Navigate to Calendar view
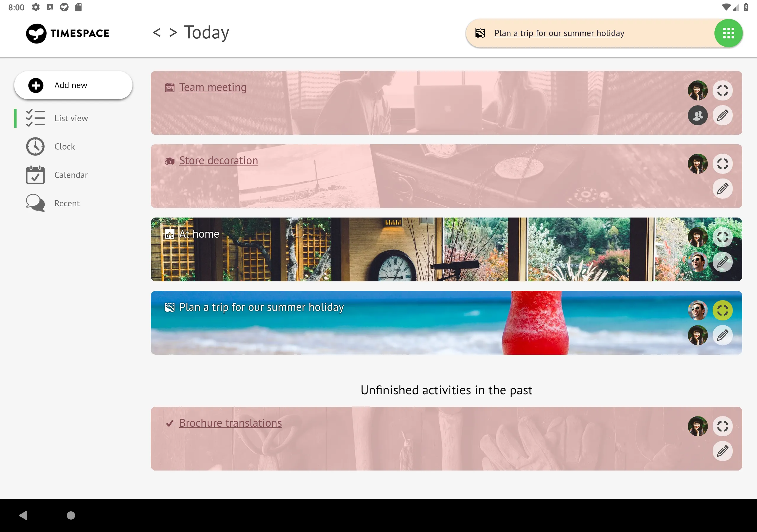Image resolution: width=757 pixels, height=532 pixels. pos(71,174)
